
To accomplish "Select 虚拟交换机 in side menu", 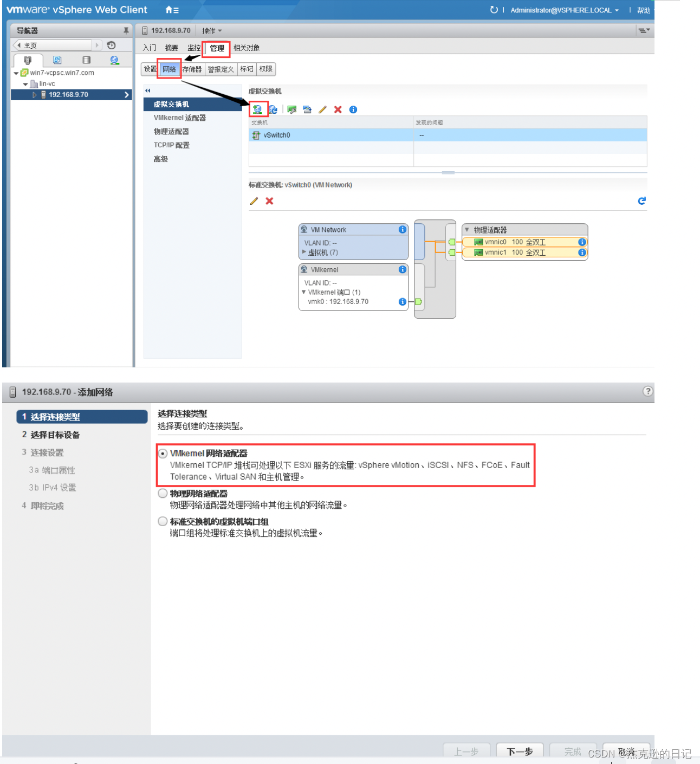I will 193,104.
